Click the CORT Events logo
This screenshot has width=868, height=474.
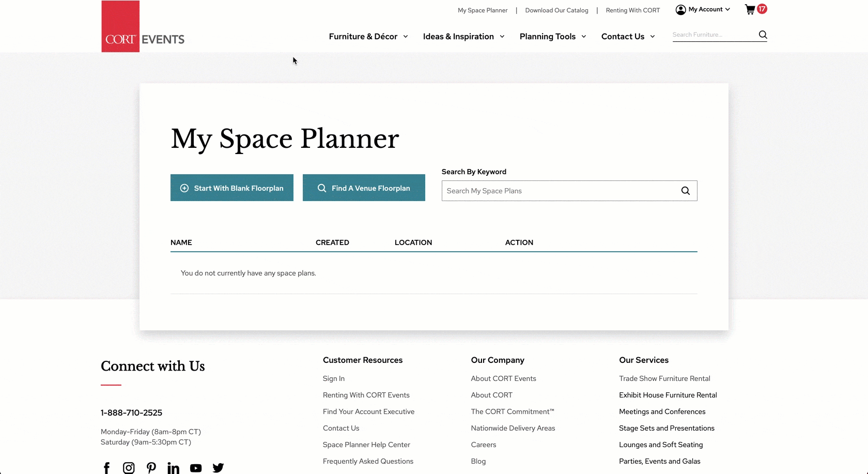pos(143,26)
